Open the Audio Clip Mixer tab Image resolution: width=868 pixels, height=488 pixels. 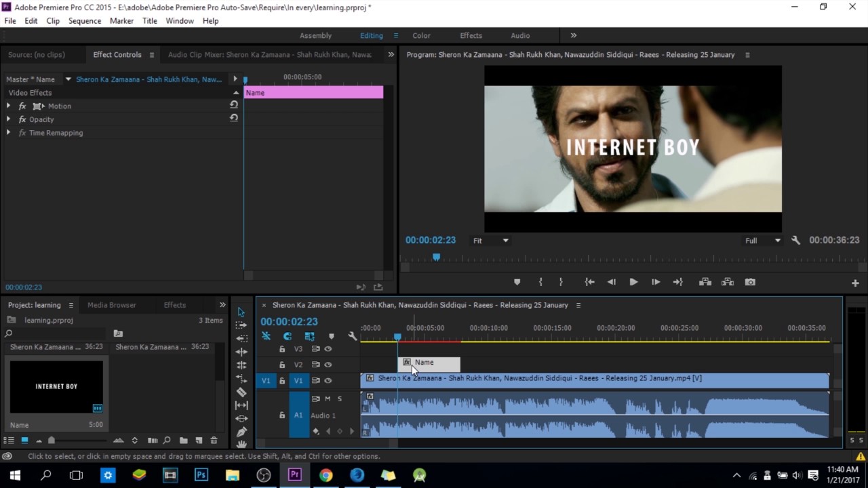[270, 55]
